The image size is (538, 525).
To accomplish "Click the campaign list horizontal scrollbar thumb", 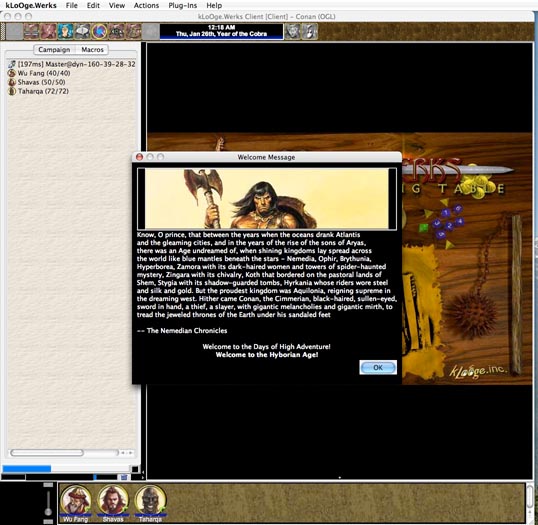I will pyautogui.click(x=47, y=453).
